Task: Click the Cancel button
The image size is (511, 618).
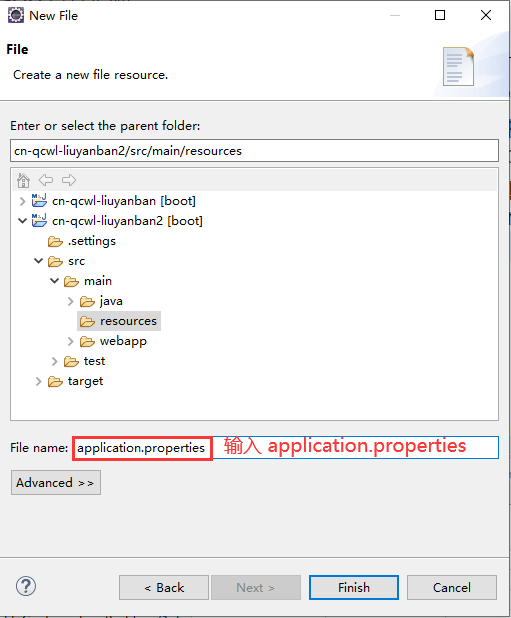Action: 452,588
